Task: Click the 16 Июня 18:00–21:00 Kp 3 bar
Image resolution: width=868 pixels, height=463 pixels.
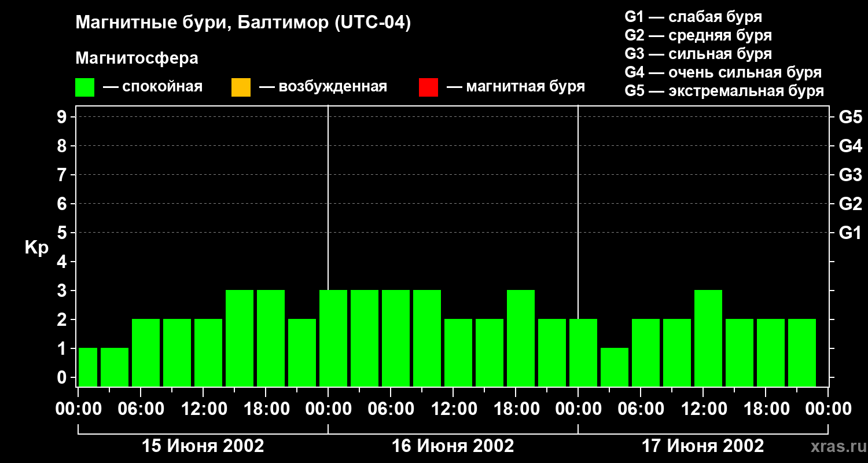Action: pos(521,338)
